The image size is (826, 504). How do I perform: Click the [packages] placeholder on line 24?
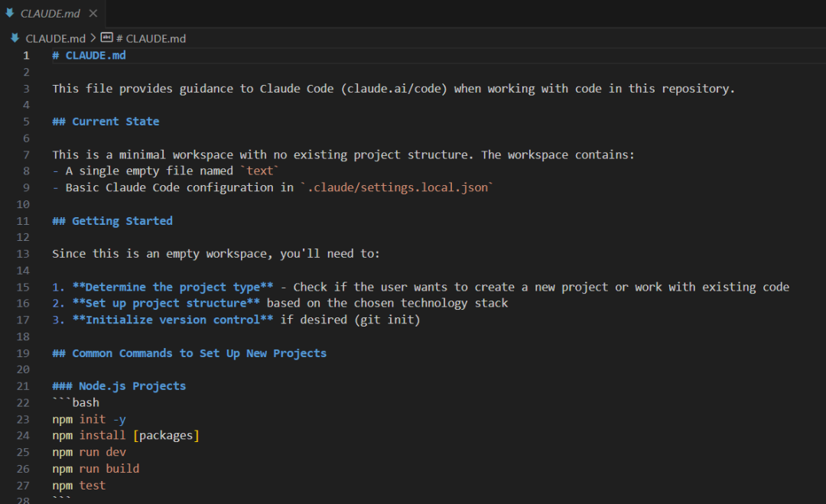166,436
